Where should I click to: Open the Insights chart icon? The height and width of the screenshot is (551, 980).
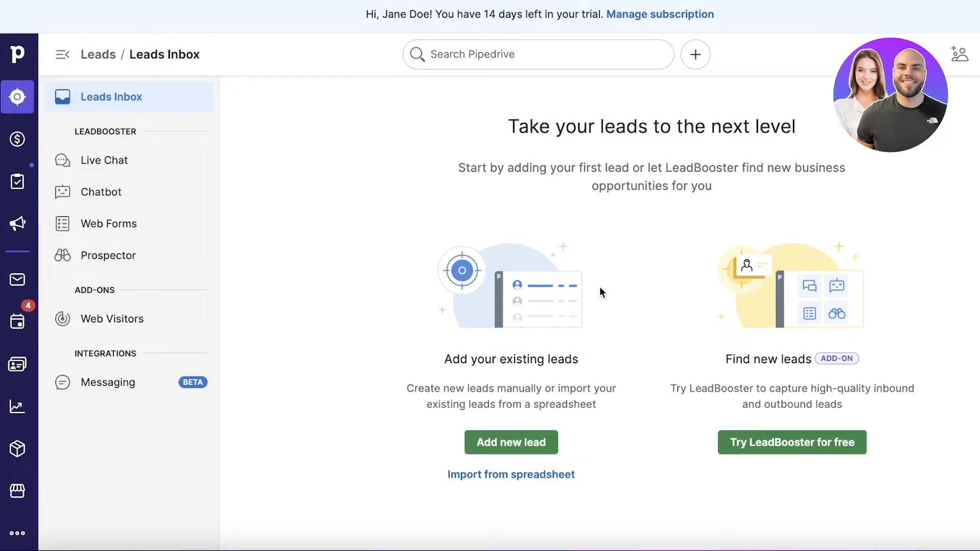click(17, 407)
